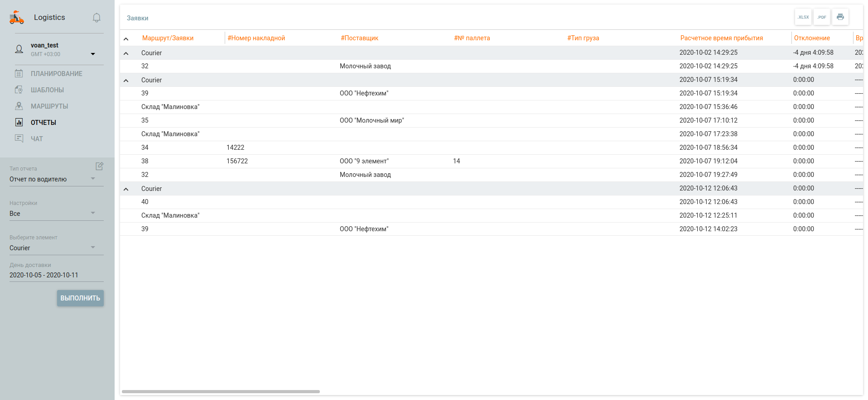Click the edit report type icon

point(100,166)
